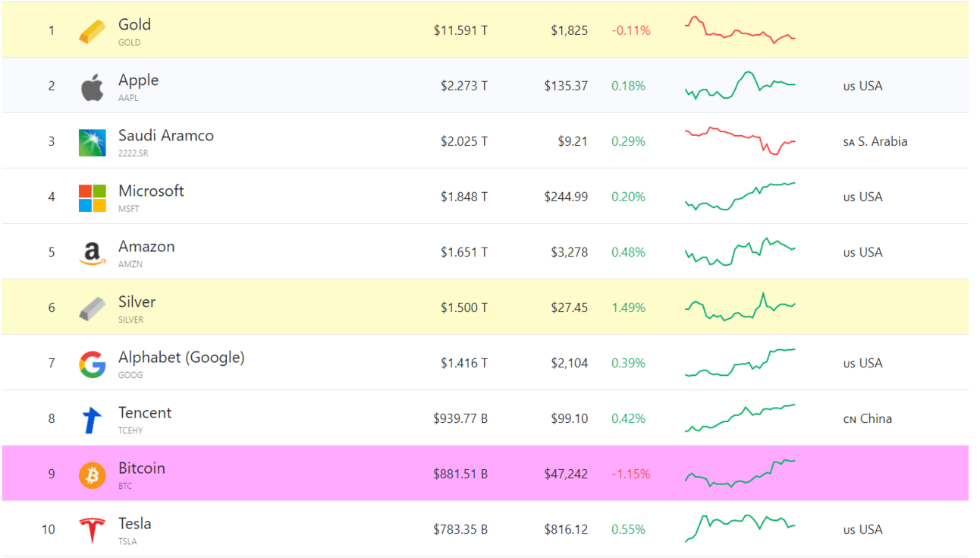Click the 2222.SR ticker symbol

click(133, 153)
